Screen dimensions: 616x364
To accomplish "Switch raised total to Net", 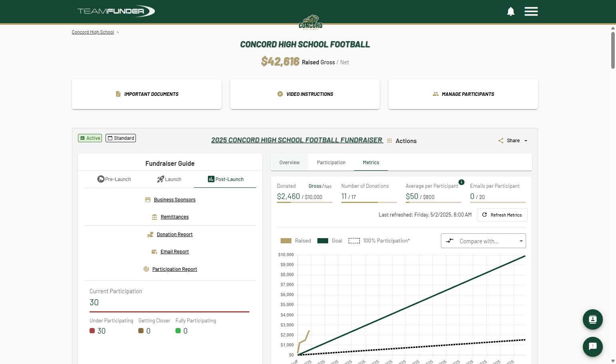I will point(345,62).
